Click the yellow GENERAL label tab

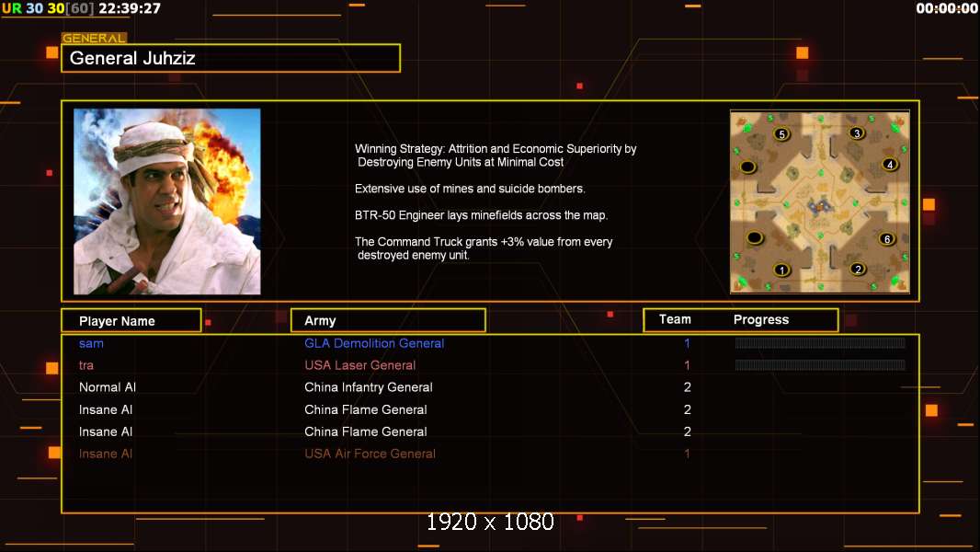(94, 38)
